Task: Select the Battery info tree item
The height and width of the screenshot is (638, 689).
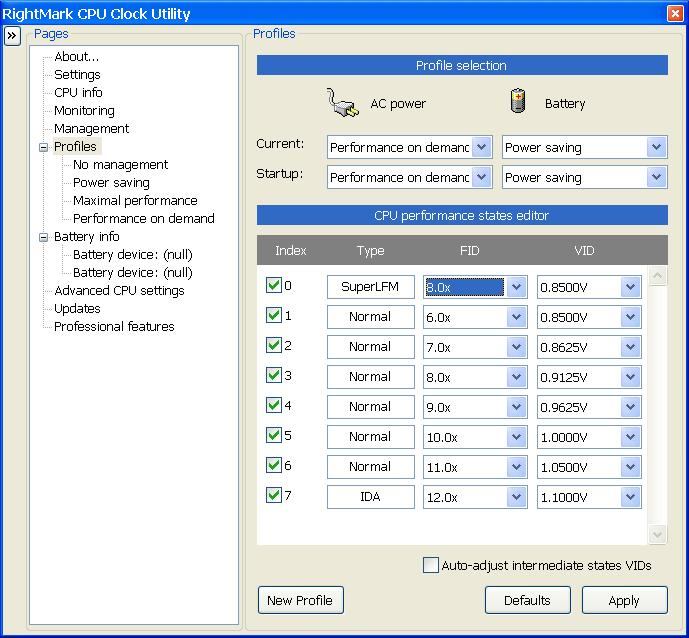Action: [87, 236]
